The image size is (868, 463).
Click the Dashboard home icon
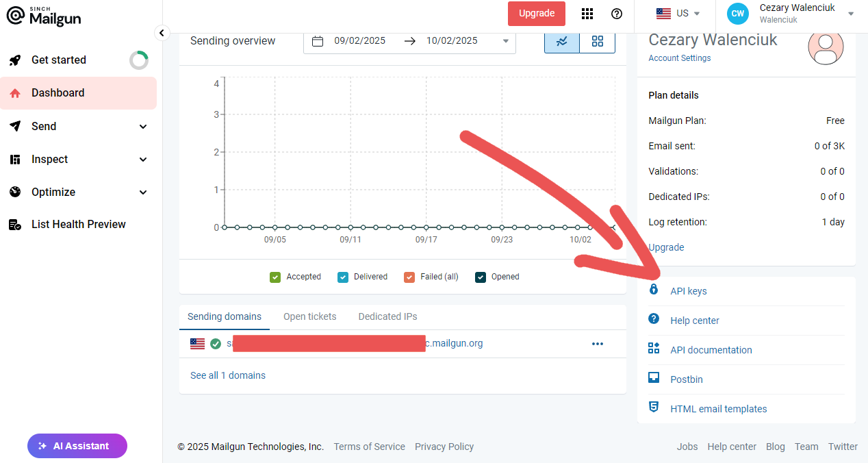pos(15,93)
